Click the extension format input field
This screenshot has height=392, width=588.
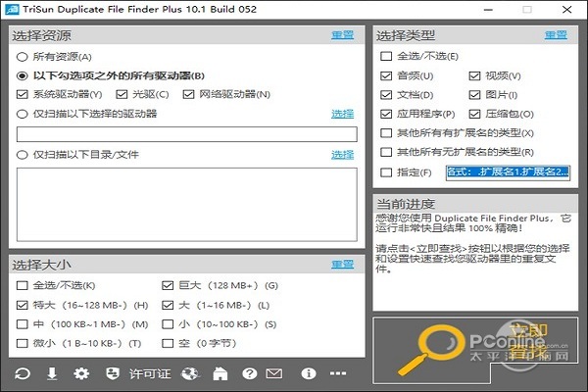pyautogui.click(x=508, y=172)
